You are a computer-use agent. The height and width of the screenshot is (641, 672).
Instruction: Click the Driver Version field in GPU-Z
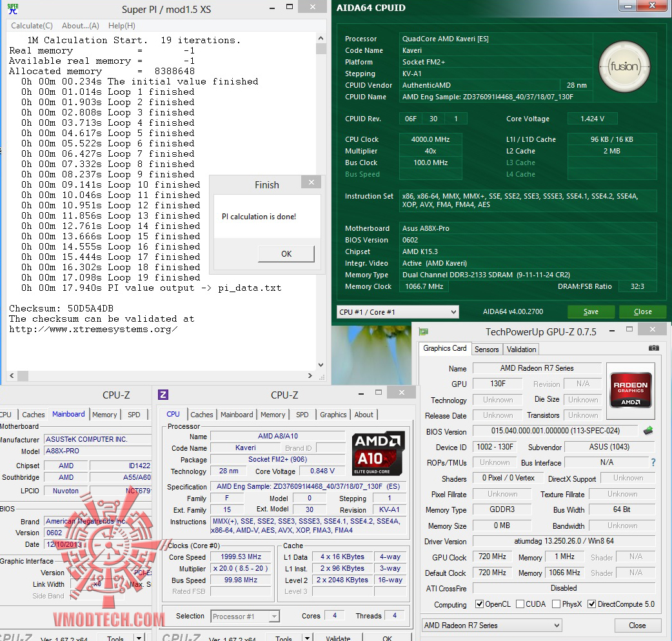pos(564,541)
